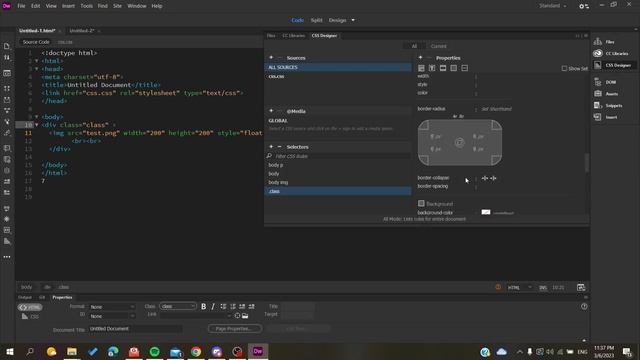The image size is (640, 360).
Task: Click the unordered list icon
Action: pyautogui.click(x=223, y=307)
